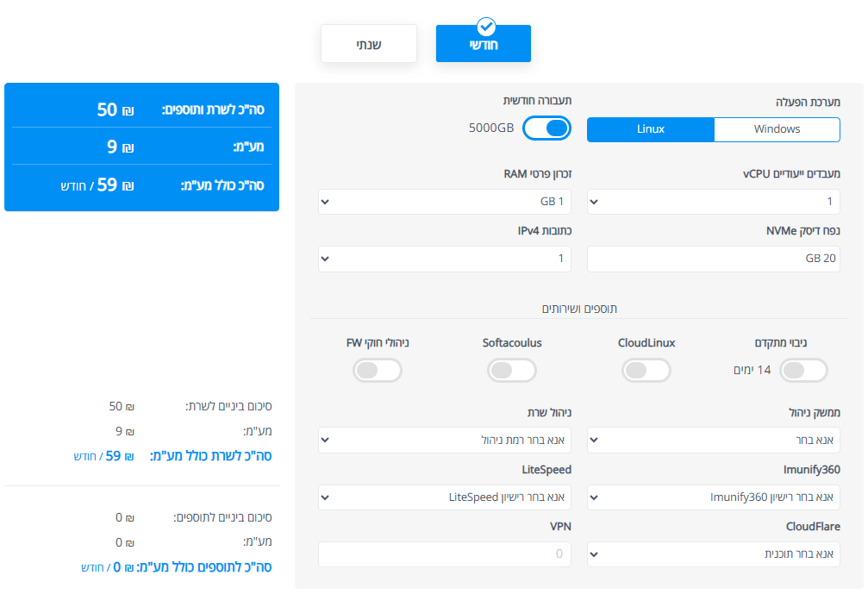
Task: Click the NVMe disk size field showing 20 GB
Action: (713, 259)
